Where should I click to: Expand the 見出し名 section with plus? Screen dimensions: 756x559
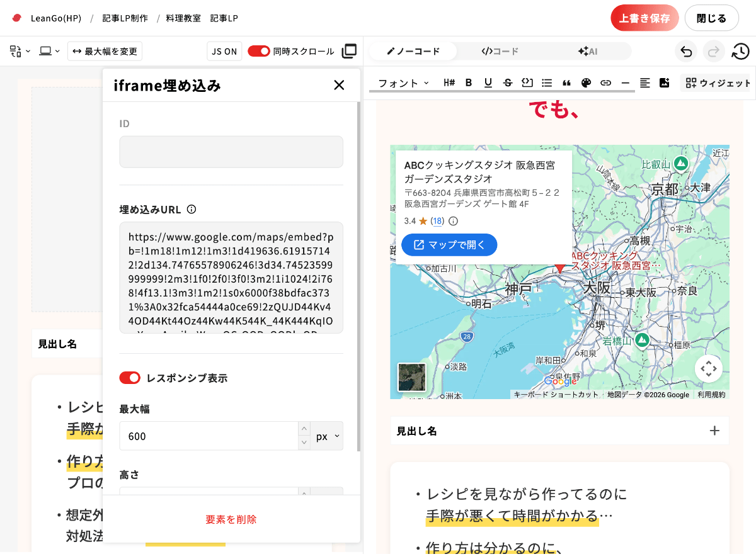click(714, 431)
